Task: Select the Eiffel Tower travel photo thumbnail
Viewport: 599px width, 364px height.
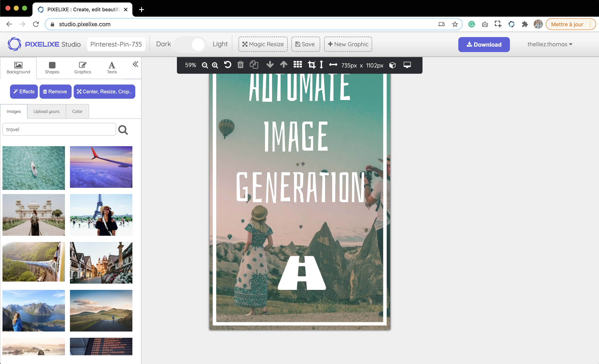Action: 101,215
